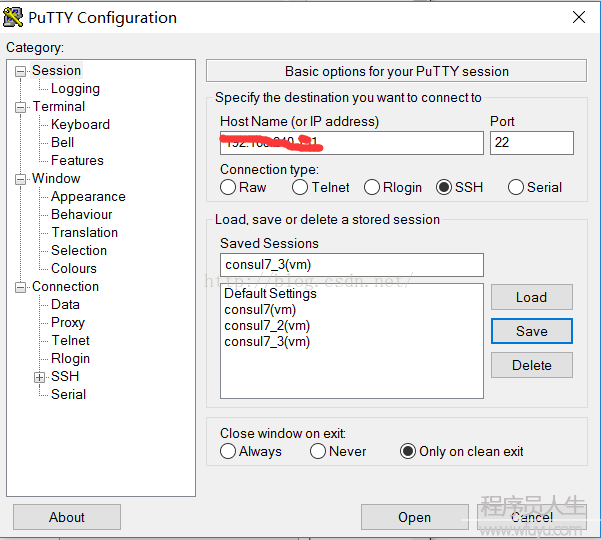Open the Features category
This screenshot has height=540, width=601.
[77, 161]
